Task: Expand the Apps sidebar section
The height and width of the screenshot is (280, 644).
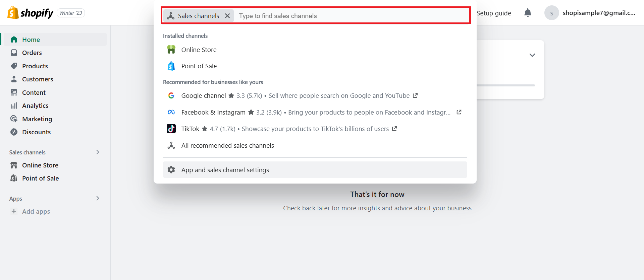Action: (98, 198)
